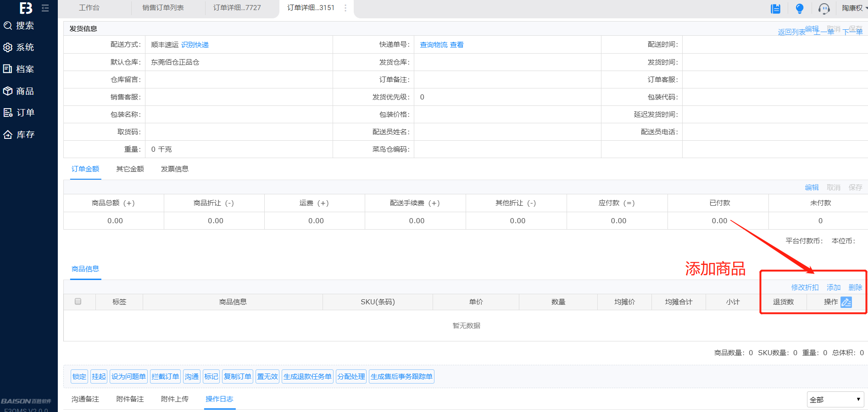Select the 其它金额 tab
The image size is (868, 412).
(x=130, y=169)
